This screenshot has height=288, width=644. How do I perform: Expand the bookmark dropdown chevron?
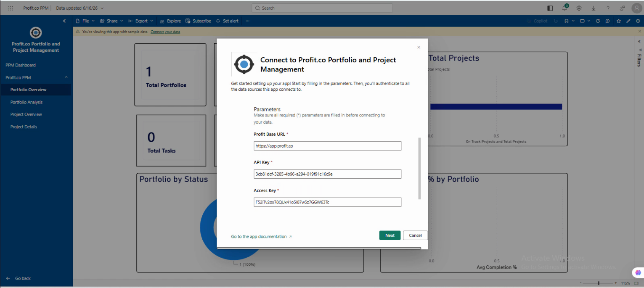[573, 21]
